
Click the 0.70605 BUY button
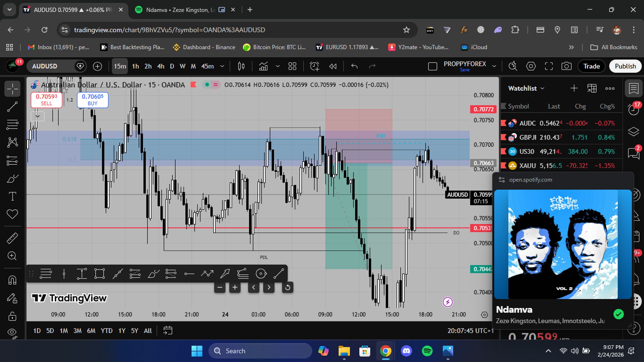coord(93,100)
